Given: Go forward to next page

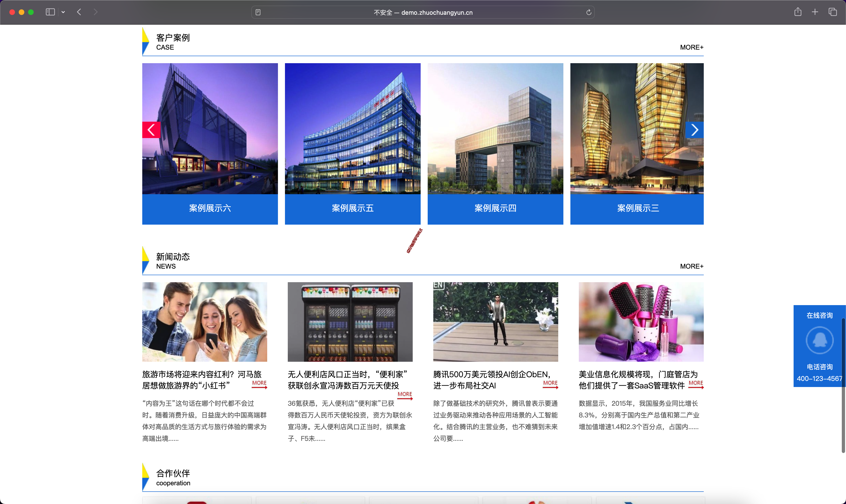Looking at the screenshot, I should coord(95,12).
